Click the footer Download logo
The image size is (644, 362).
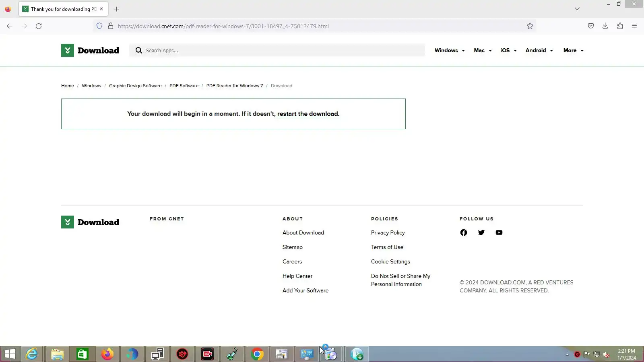click(90, 222)
